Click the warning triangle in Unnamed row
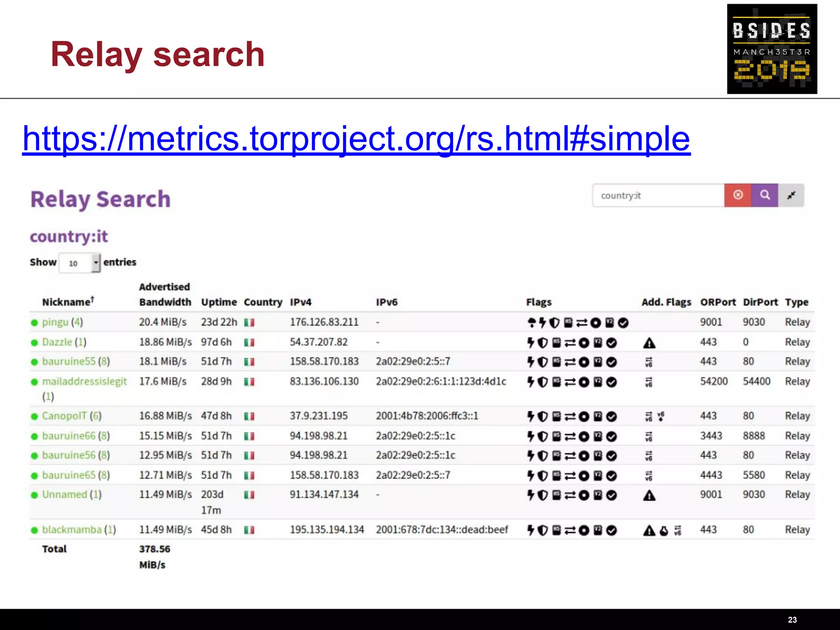 click(x=649, y=495)
